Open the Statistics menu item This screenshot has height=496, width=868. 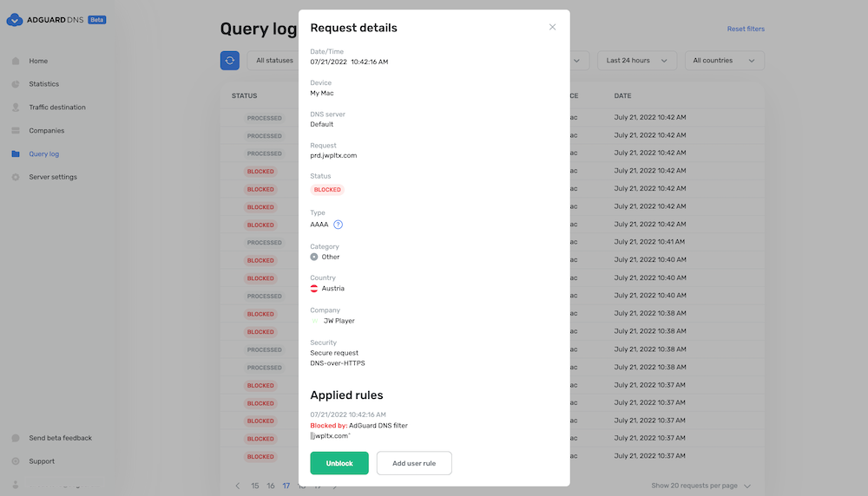point(43,84)
